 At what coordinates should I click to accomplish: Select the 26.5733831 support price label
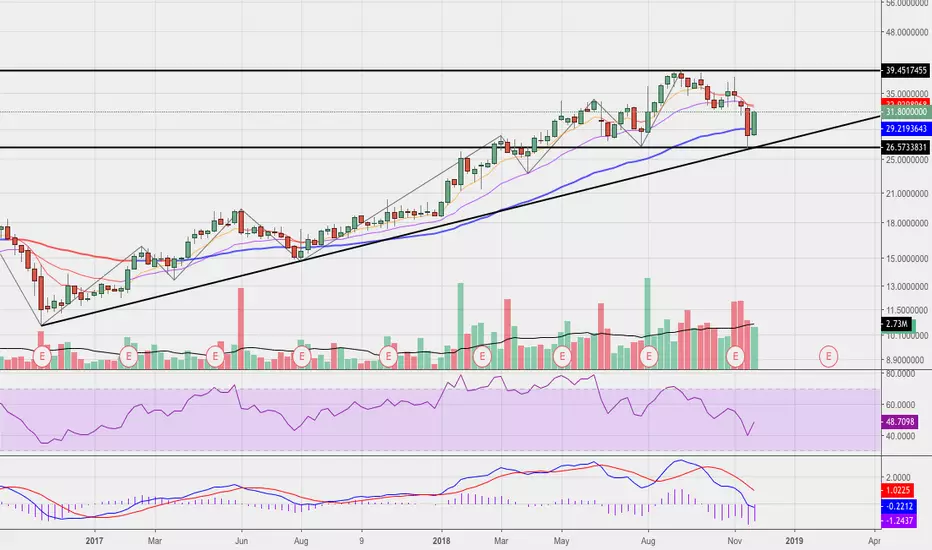pos(906,147)
